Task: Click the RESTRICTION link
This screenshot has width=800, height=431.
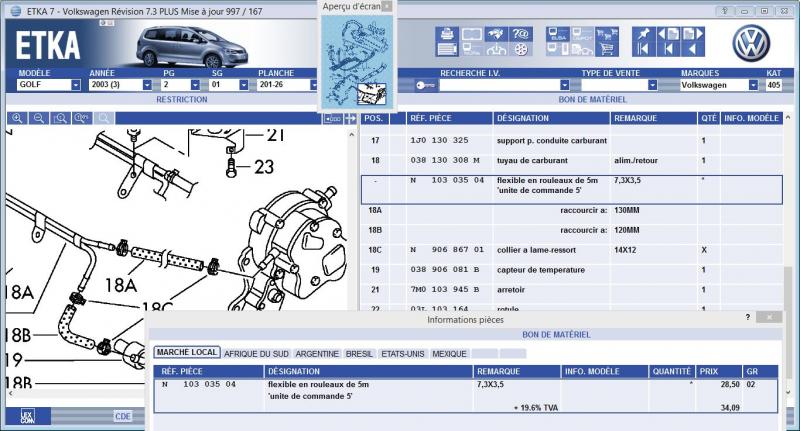Action: tap(182, 99)
